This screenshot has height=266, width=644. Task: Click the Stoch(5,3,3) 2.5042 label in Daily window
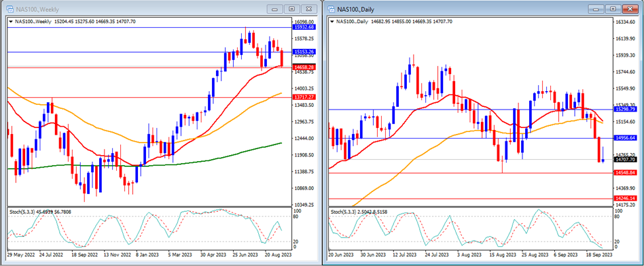[359, 212]
